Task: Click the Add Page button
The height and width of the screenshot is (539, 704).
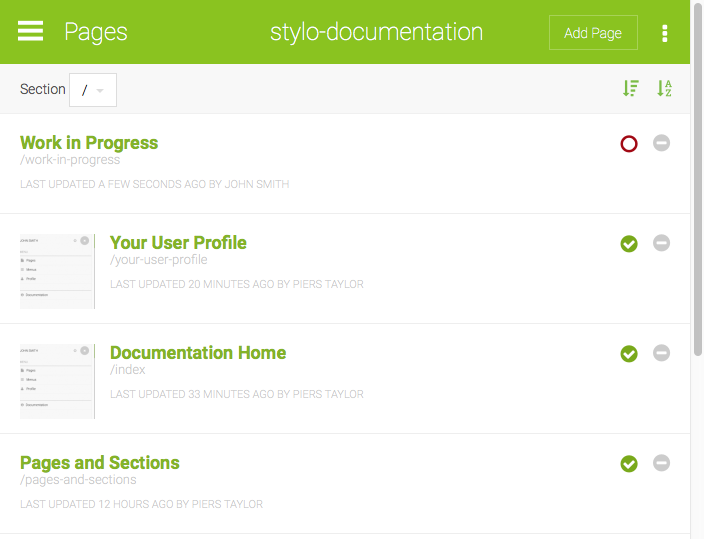Action: [x=593, y=33]
